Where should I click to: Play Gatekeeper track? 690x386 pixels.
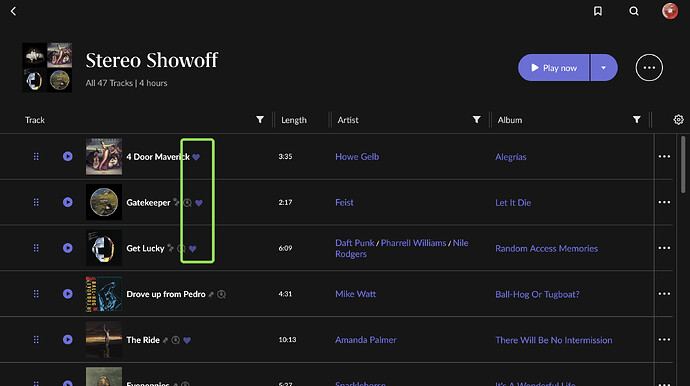point(67,202)
